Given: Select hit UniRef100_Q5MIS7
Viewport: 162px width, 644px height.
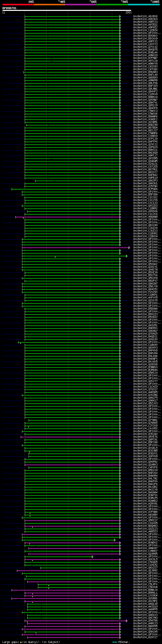Looking at the screenshot, I should pyautogui.click(x=145, y=520).
